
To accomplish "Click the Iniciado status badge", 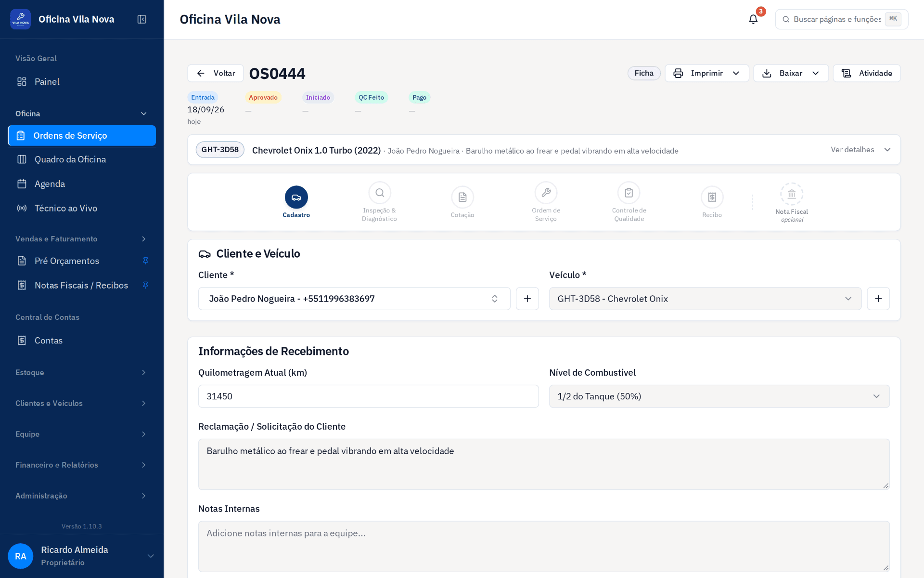I will pos(318,97).
